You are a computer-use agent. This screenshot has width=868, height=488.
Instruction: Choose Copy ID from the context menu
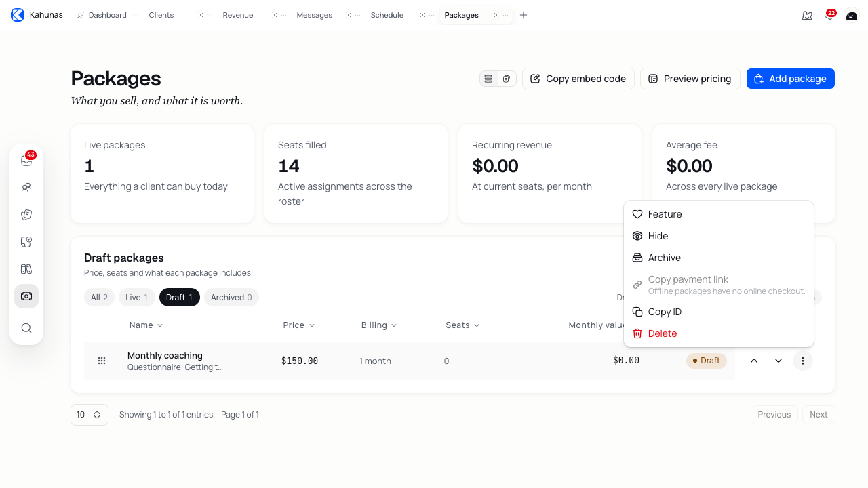coord(719,312)
